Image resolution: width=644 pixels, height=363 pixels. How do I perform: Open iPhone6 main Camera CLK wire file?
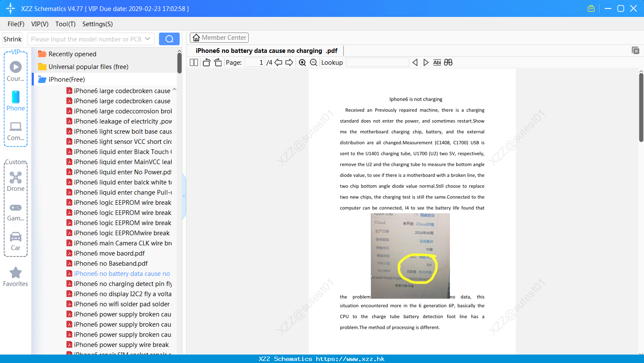(x=119, y=243)
